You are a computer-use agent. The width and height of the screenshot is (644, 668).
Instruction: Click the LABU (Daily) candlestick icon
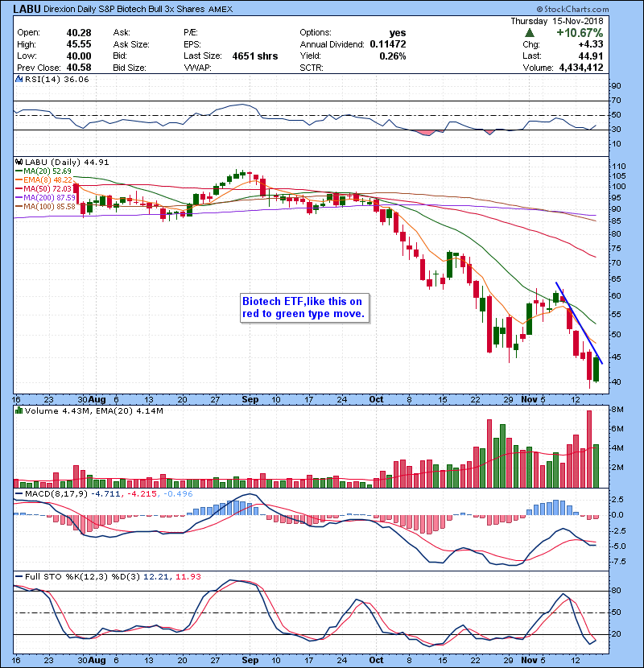(19, 162)
